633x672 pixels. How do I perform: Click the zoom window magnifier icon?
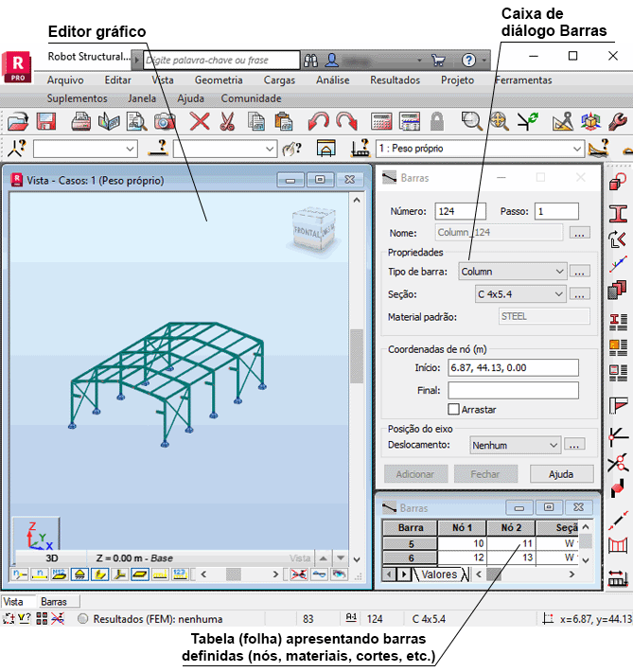click(x=471, y=122)
